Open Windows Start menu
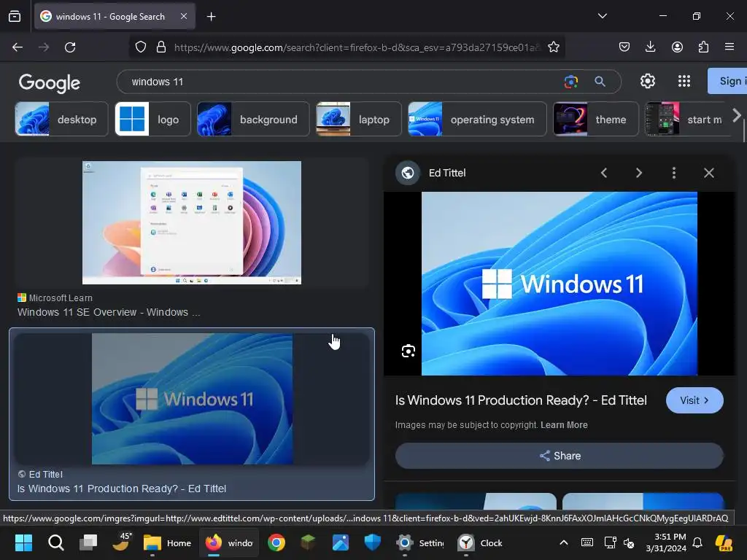Viewport: 747px width, 560px height. click(23, 542)
